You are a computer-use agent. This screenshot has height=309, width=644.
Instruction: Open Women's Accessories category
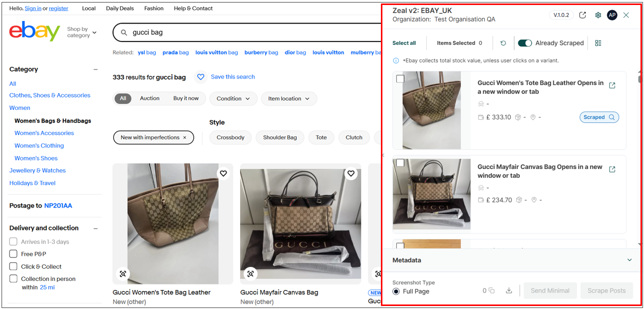44,133
